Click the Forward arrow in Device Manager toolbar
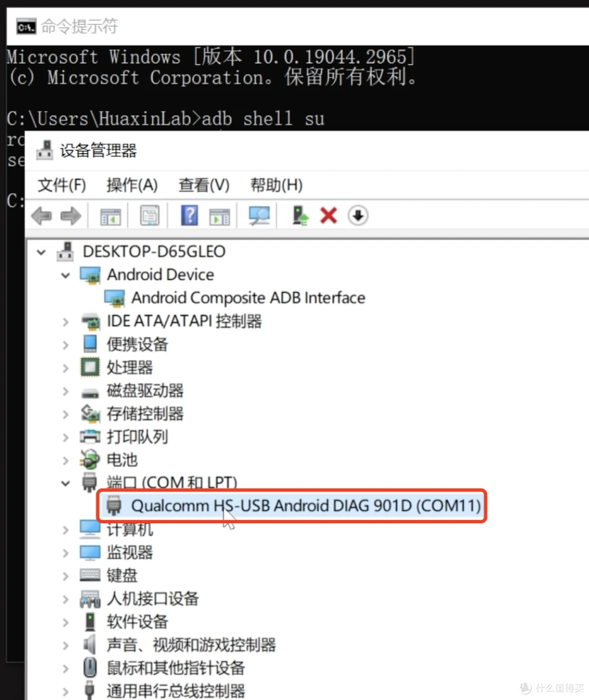Screen dimensions: 589x700 tap(70, 216)
